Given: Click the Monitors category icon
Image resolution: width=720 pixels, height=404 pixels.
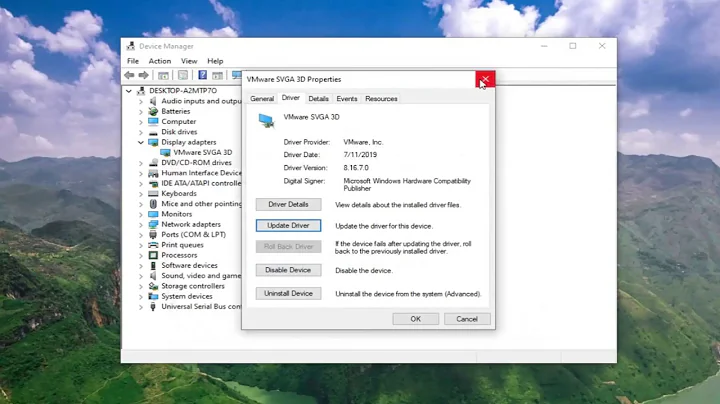Looking at the screenshot, I should pyautogui.click(x=153, y=214).
